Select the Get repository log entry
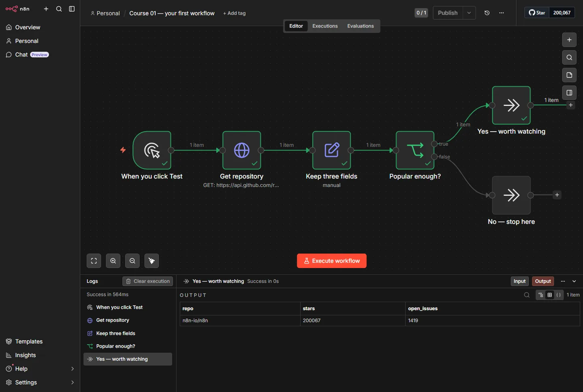 click(x=128, y=320)
